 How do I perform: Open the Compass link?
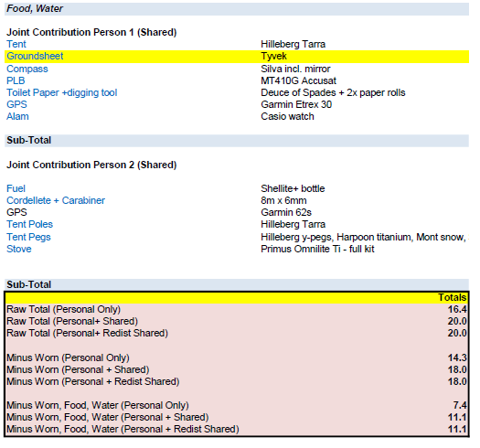coord(27,69)
